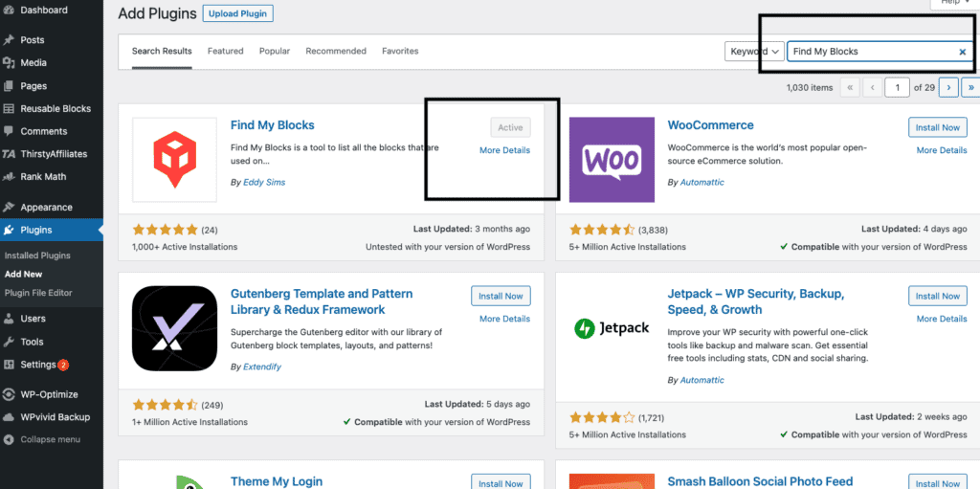Screen dimensions: 980x489
Task: Go to previous page of results
Action: [872, 87]
